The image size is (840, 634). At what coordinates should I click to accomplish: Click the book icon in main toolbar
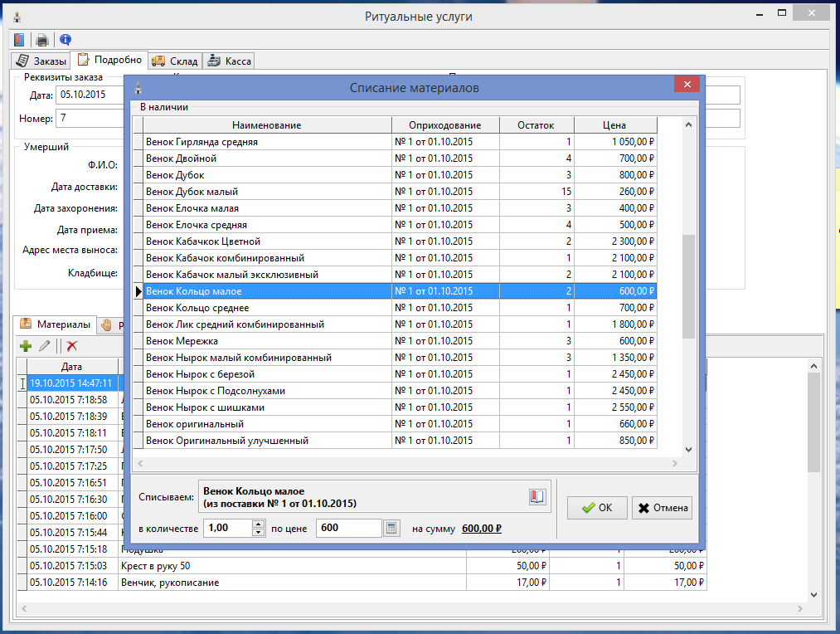19,40
